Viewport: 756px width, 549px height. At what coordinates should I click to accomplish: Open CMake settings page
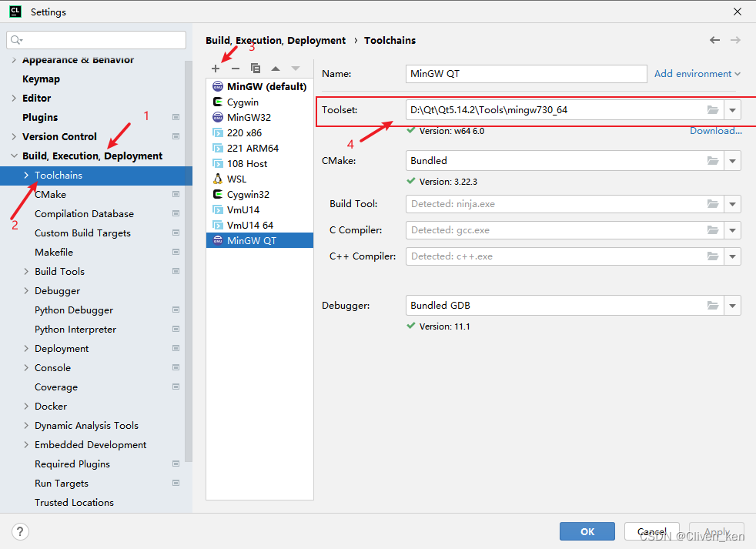(x=50, y=194)
